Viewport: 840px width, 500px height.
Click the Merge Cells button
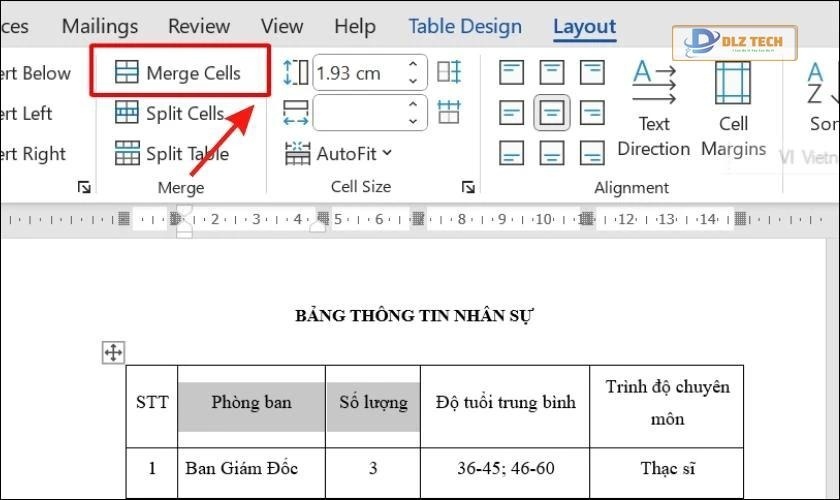point(178,72)
